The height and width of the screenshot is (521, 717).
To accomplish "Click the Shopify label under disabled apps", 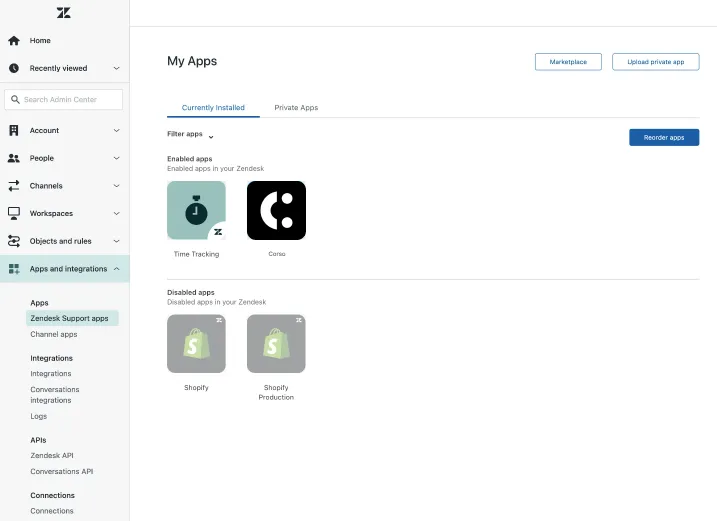I will click(x=196, y=387).
